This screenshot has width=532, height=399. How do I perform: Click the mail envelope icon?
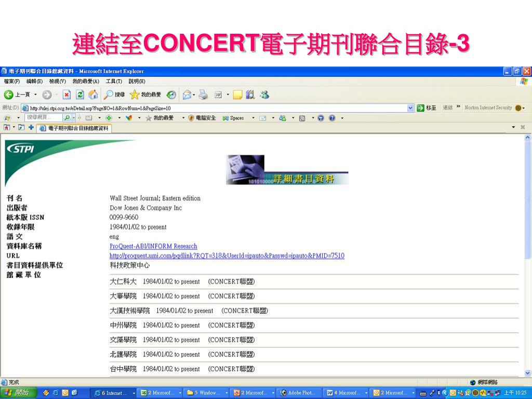[x=187, y=95]
